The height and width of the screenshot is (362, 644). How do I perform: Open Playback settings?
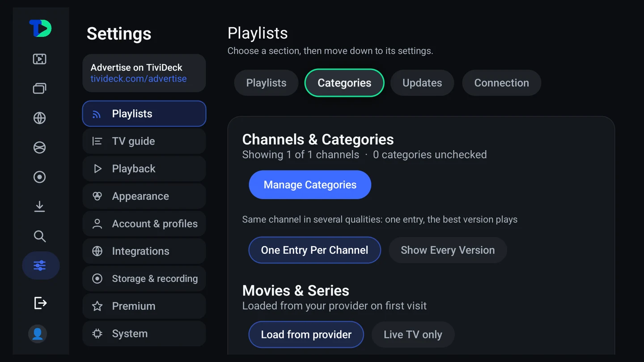tap(144, 168)
